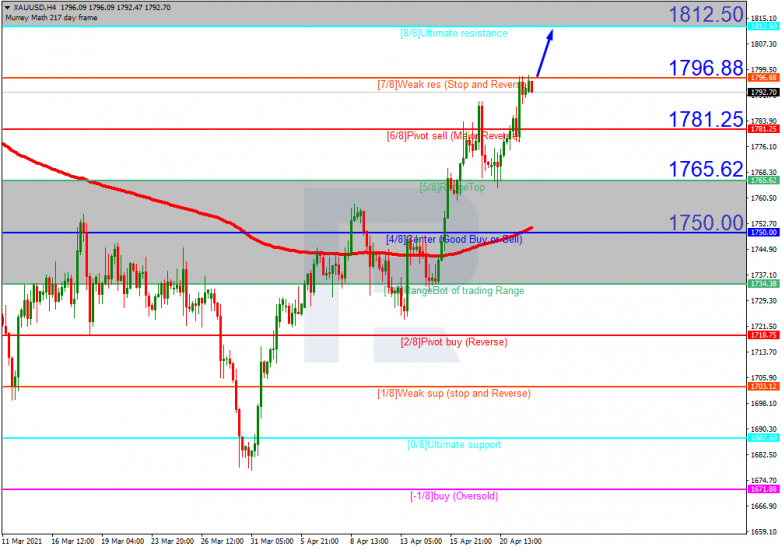782x550 pixels.
Task: Click the 1659.10 price scale value
Action: point(764,532)
